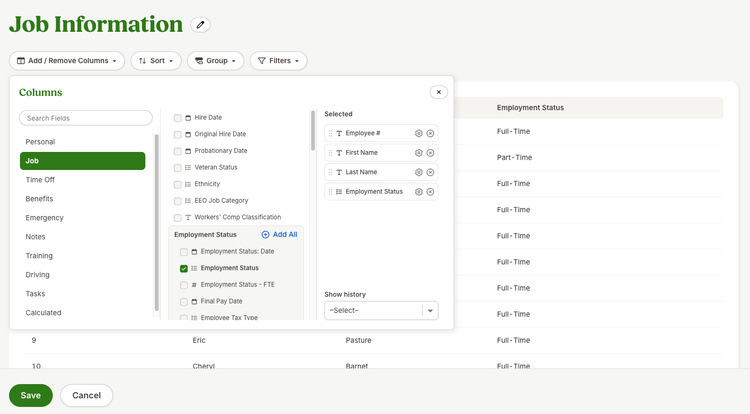Click the Pasture last name cell
Screen dimensions: 750x414
(358, 340)
